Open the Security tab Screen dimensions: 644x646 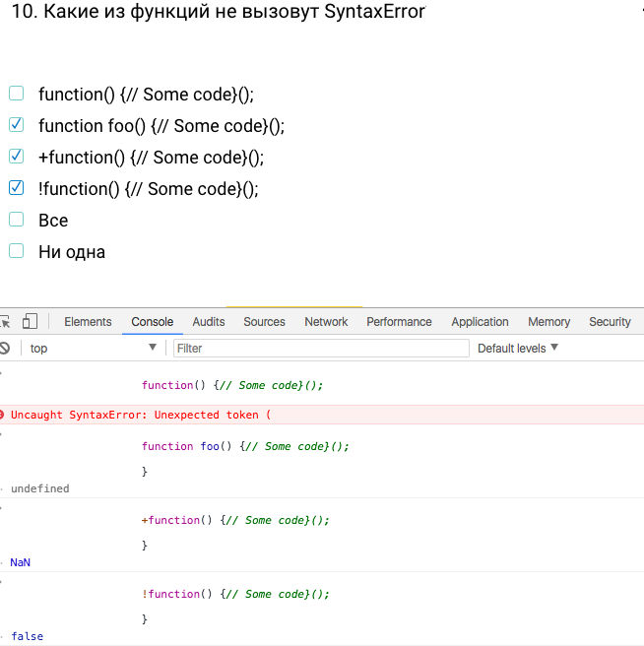coord(610,322)
